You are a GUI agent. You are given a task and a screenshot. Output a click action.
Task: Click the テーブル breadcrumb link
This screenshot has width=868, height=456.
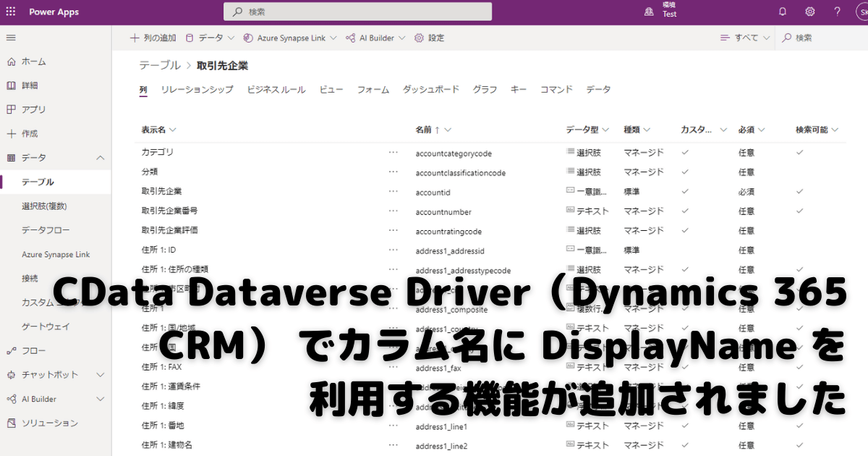[159, 64]
